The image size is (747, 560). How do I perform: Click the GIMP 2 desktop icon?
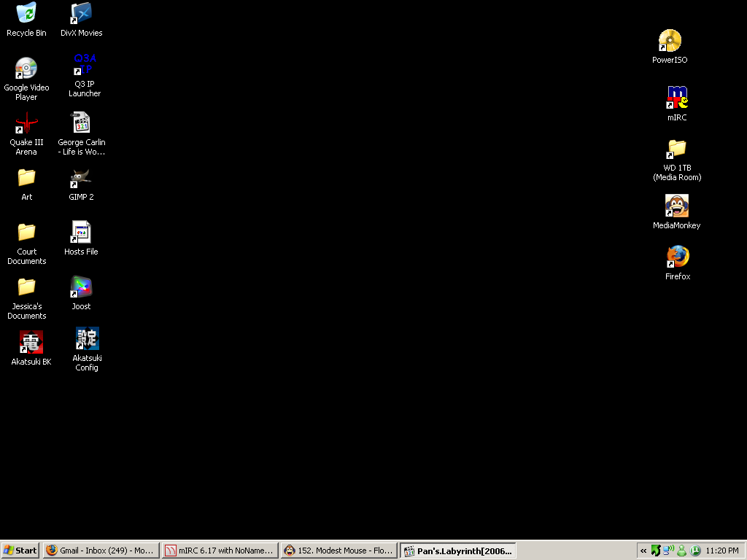pyautogui.click(x=81, y=178)
